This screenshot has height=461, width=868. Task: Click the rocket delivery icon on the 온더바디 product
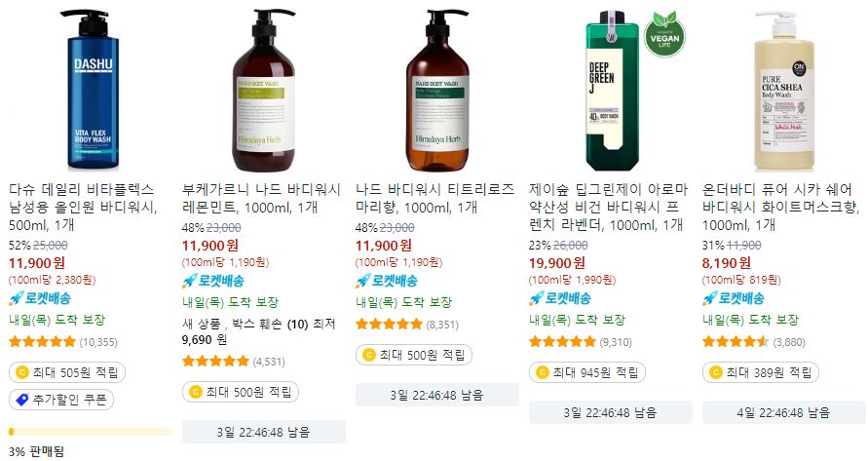(709, 298)
